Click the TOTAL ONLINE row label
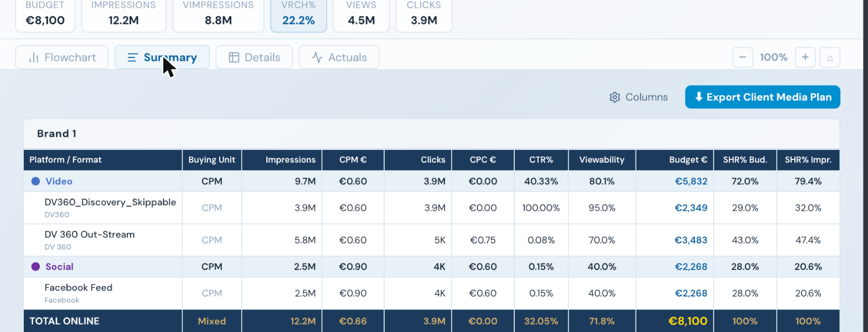The image size is (868, 332). point(64,321)
